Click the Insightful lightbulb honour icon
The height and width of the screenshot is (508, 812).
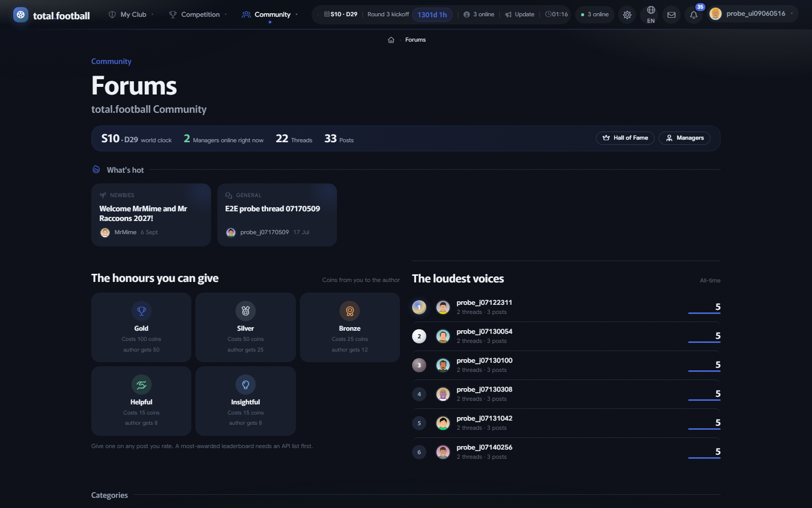click(246, 385)
